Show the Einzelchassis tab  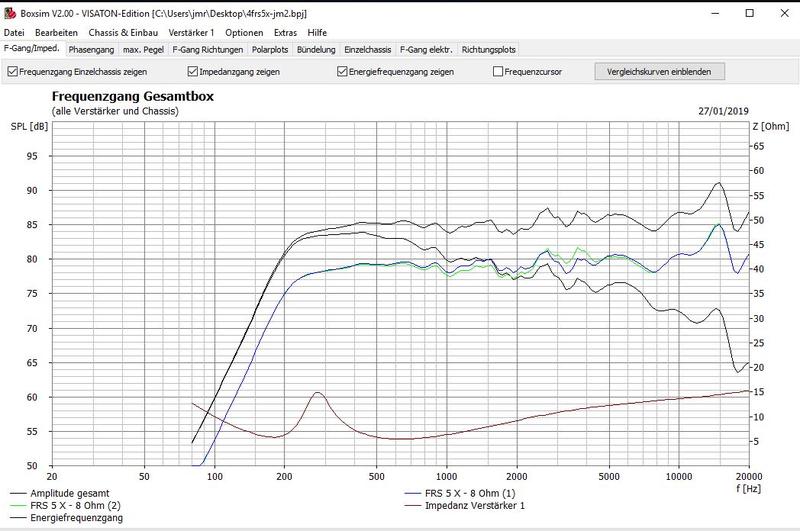367,49
